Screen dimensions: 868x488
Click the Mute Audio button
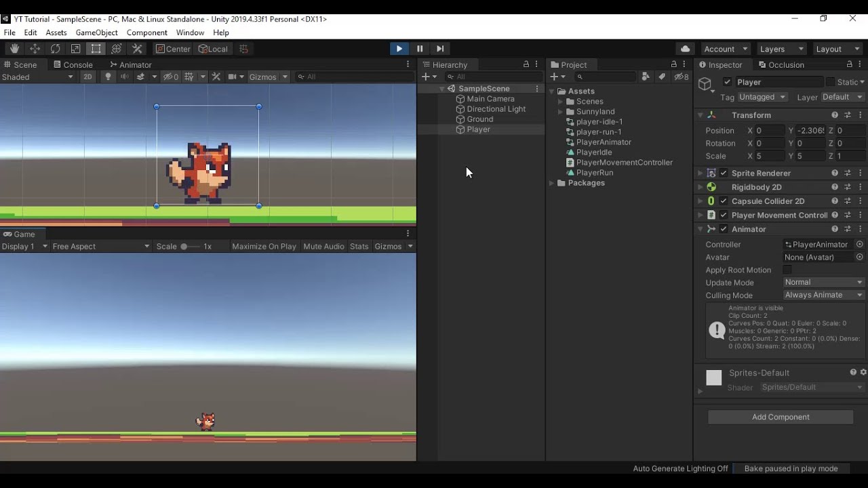[x=323, y=247]
